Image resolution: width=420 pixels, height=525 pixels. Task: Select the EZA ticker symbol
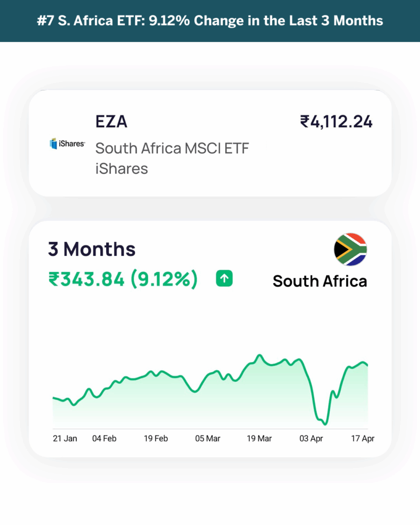[111, 121]
